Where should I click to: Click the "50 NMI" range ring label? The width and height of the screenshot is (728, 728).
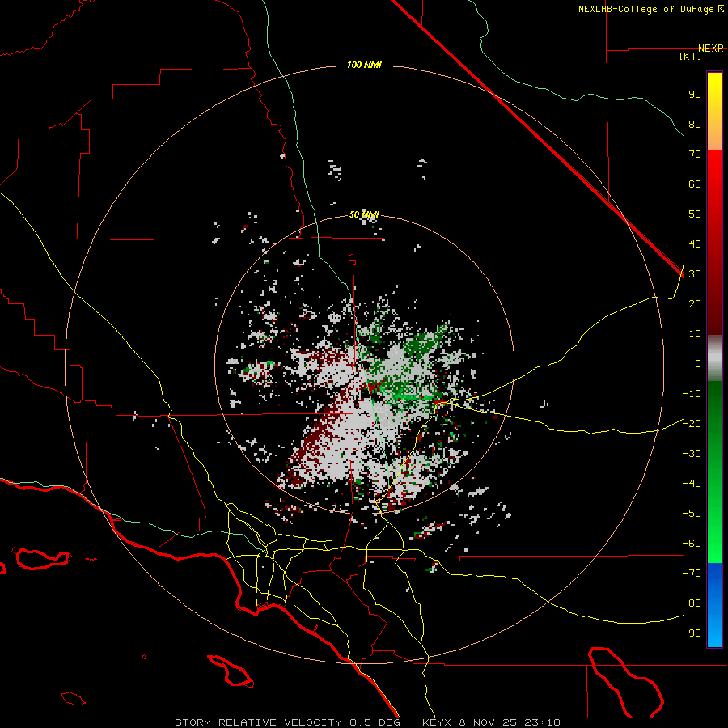point(364,214)
